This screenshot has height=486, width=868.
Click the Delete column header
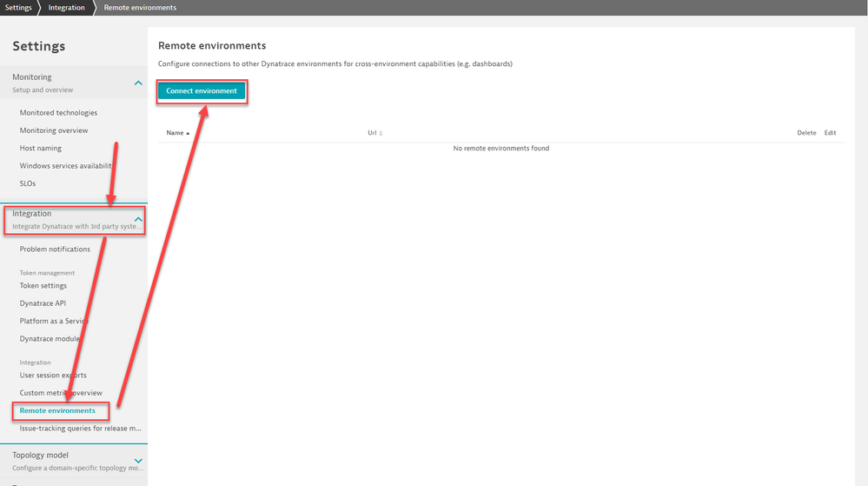[x=806, y=133]
